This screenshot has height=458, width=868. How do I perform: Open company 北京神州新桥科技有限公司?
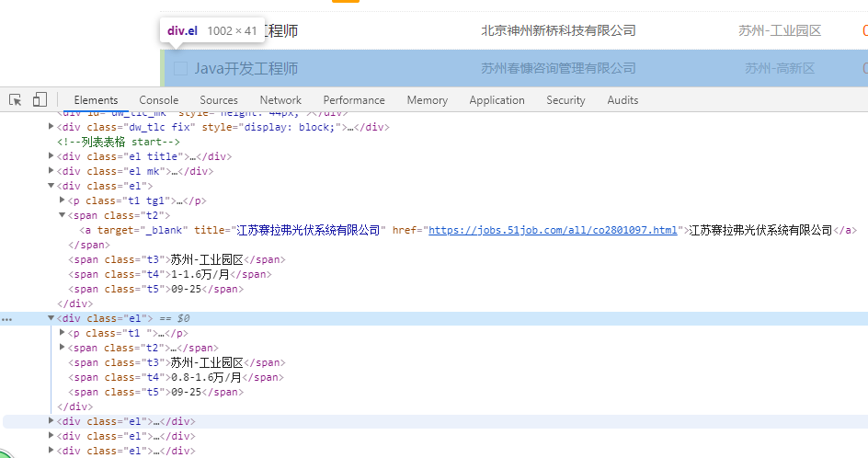coord(558,30)
